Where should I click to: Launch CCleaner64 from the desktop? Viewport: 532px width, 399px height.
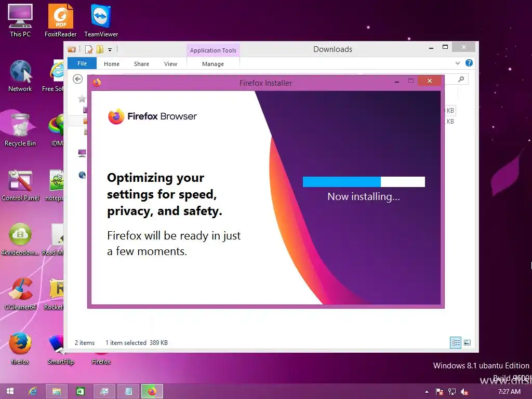point(20,294)
